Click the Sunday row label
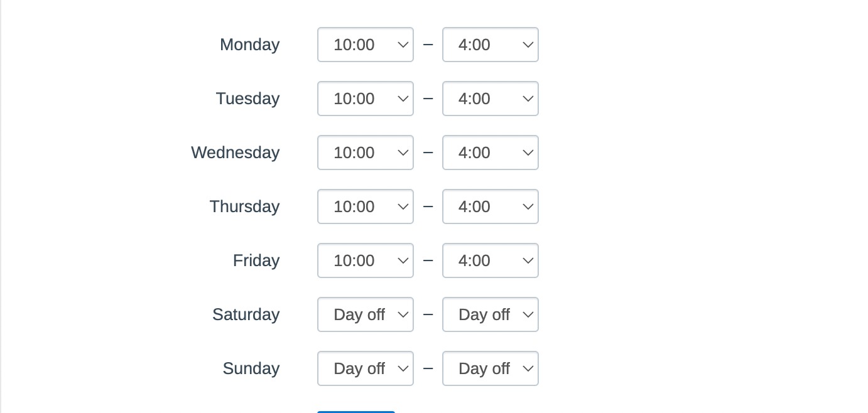The height and width of the screenshot is (413, 868). 251,368
